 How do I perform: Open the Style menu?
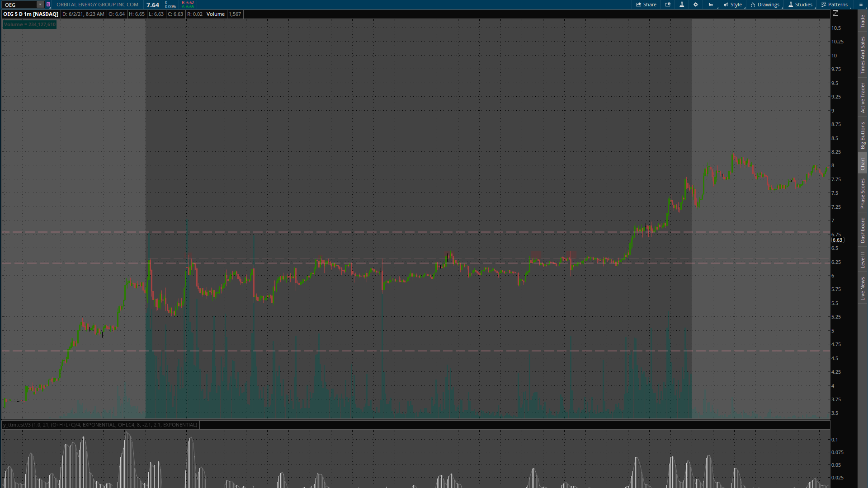(x=733, y=5)
